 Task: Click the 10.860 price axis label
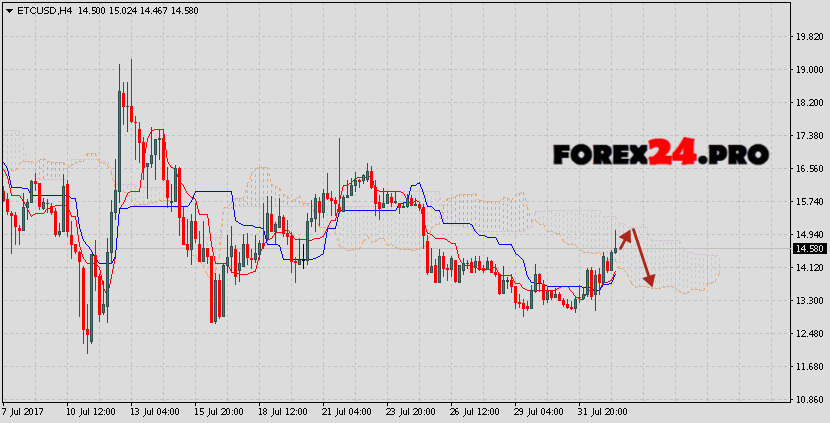[x=808, y=399]
